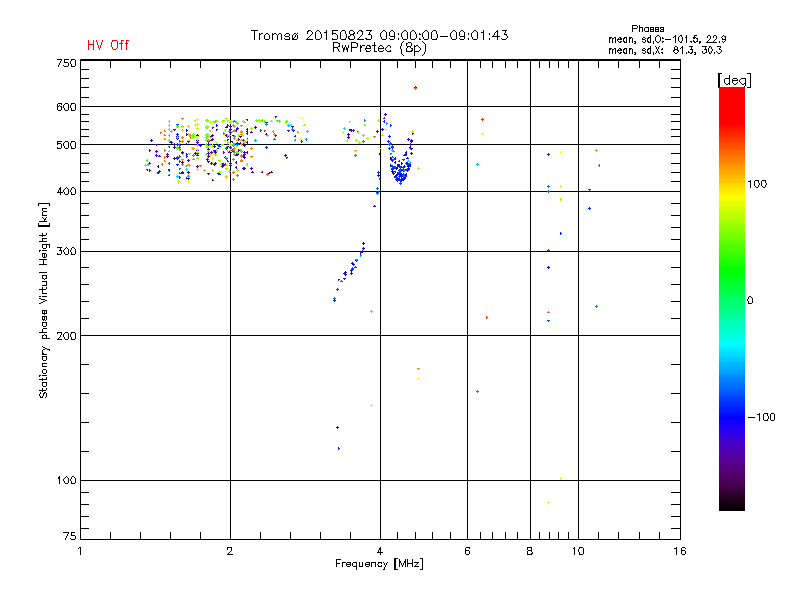Click the '[deg]' colorbar unit label
Screen dimensions: 800x600
(734, 80)
